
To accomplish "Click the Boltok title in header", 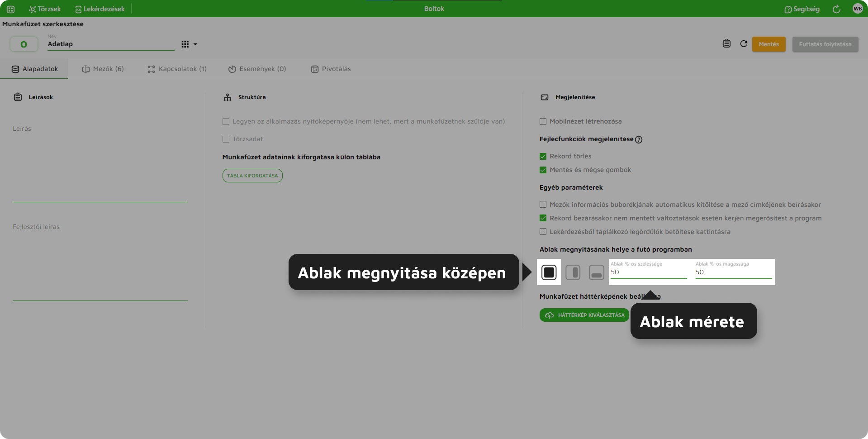I will click(434, 9).
